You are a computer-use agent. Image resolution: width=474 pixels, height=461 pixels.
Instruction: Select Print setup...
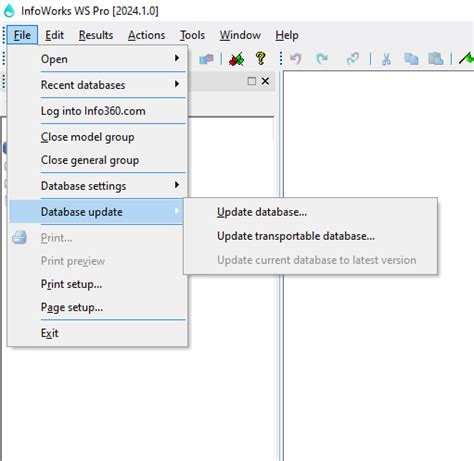[97, 284]
